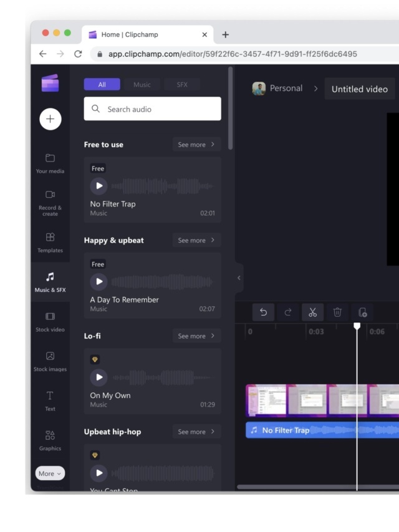This screenshot has width=399, height=532.
Task: Open a new browser tab with plus
Action: [x=225, y=34]
